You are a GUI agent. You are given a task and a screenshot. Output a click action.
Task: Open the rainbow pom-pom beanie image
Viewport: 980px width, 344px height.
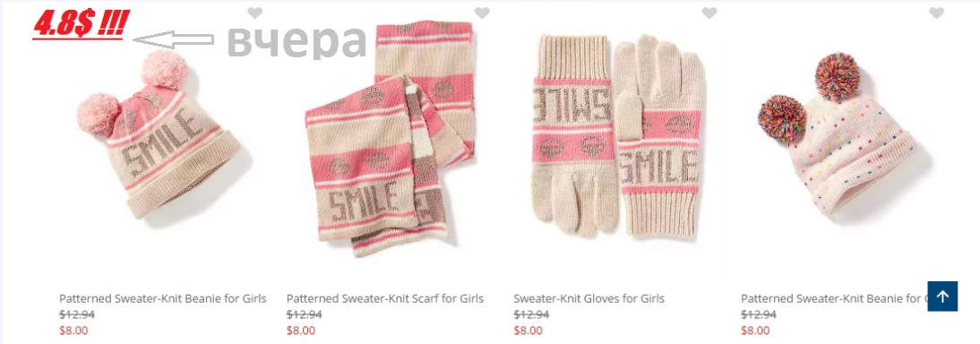(x=838, y=134)
